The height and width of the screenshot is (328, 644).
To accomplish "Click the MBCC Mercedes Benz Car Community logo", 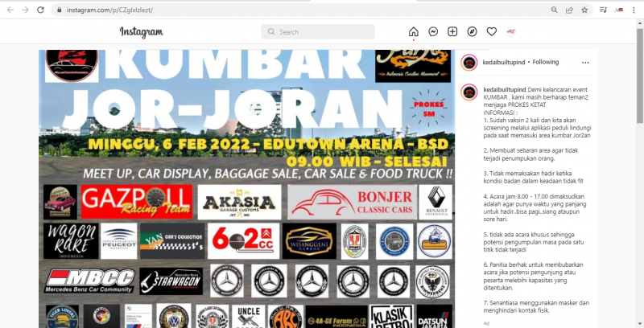I will pos(89,281).
